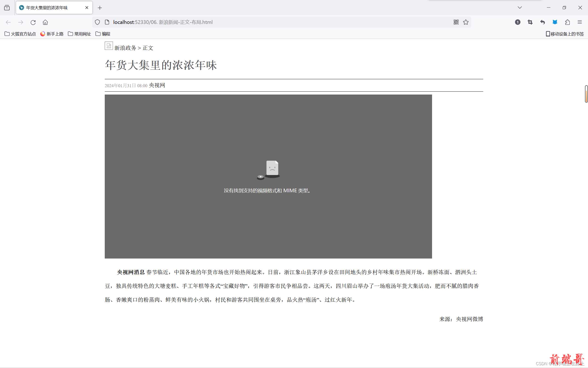Click the 来源：央视网微博 credit line
The image size is (588, 368).
click(x=461, y=319)
